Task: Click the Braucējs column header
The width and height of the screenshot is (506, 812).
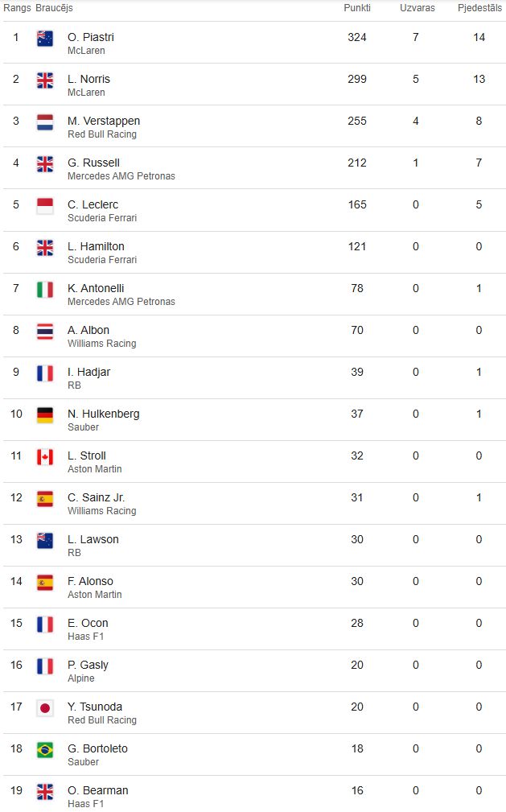Action: coord(54,8)
